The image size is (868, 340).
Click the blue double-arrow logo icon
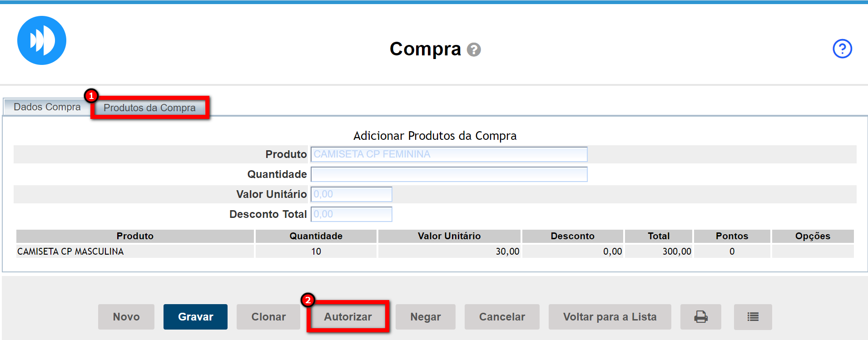tap(42, 40)
